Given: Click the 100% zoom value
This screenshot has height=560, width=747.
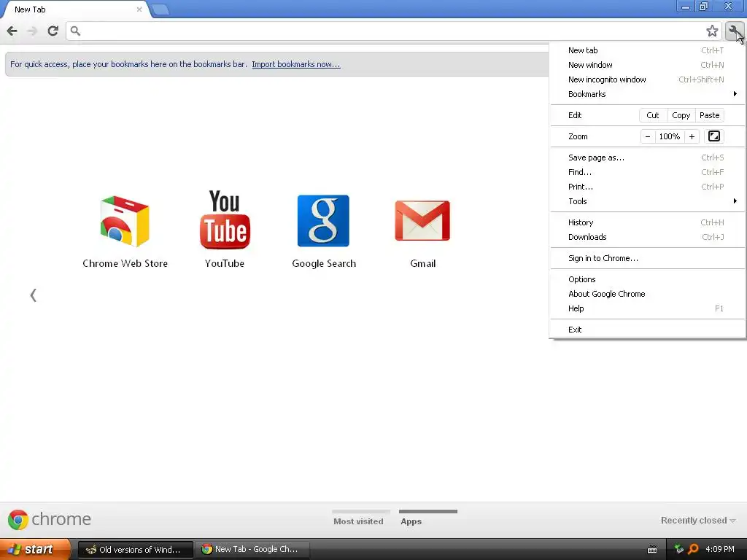Looking at the screenshot, I should (x=670, y=136).
